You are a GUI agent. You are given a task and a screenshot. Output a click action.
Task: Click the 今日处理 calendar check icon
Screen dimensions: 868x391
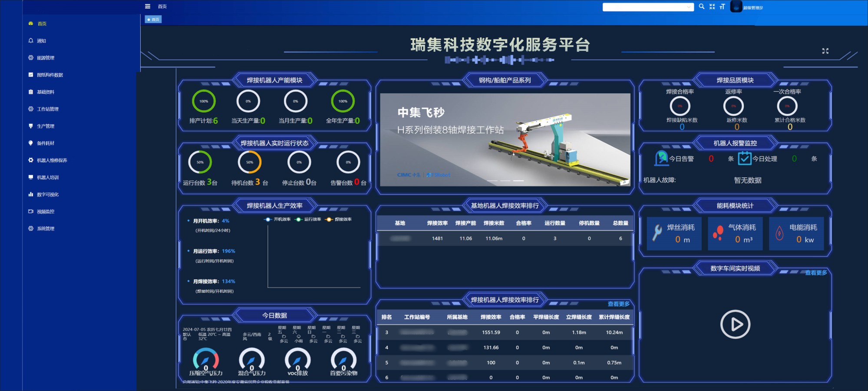745,158
